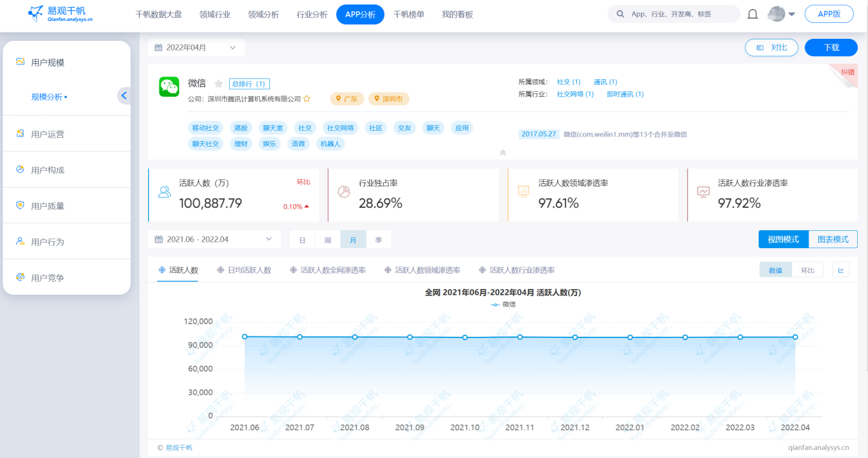Select the APP分析 nav item

(x=360, y=14)
